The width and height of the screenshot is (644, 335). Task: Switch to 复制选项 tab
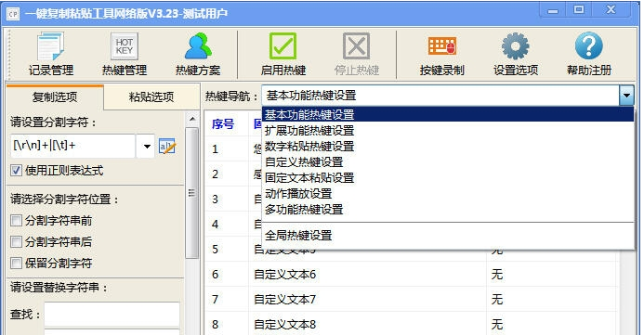tap(55, 97)
